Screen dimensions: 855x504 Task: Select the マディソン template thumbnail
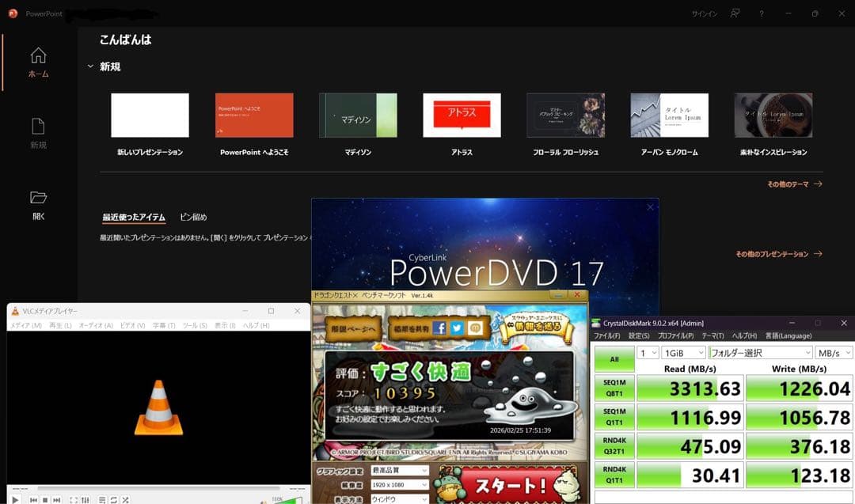[358, 115]
